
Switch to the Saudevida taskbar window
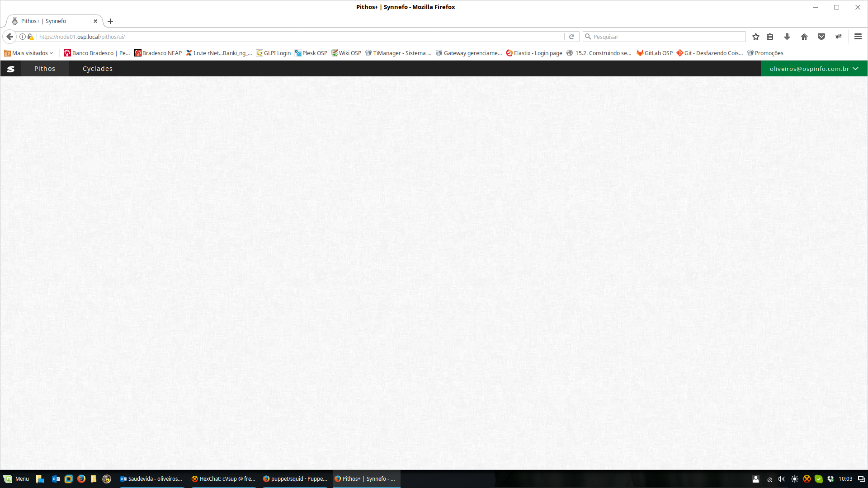pyautogui.click(x=151, y=479)
